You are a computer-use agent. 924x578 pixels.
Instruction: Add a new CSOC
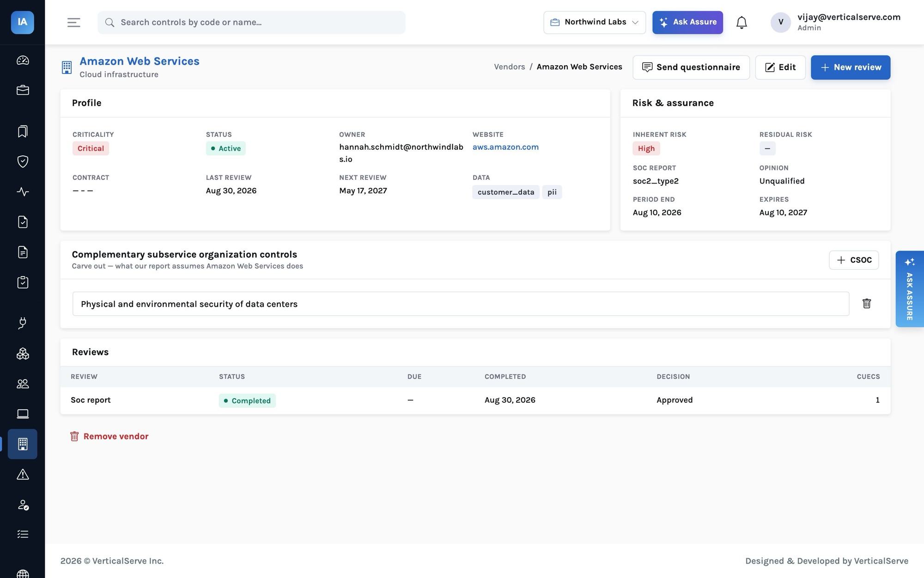click(854, 260)
